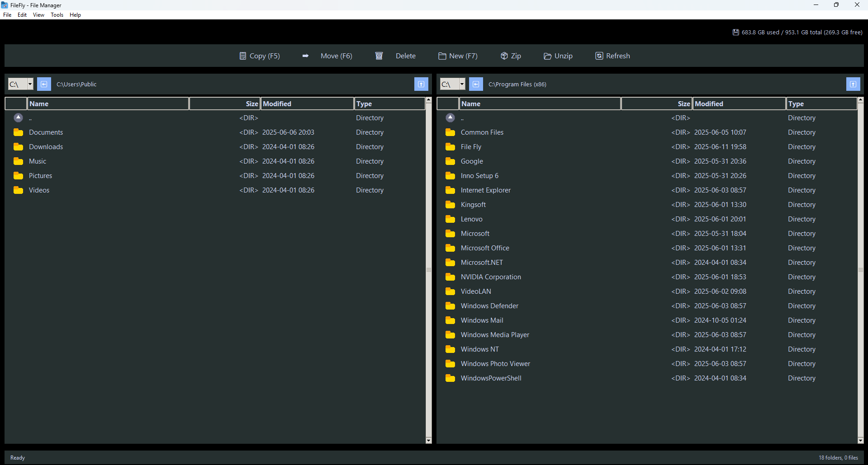Click the up-arrow navigation icon in left pane
The width and height of the screenshot is (868, 465).
coord(421,84)
